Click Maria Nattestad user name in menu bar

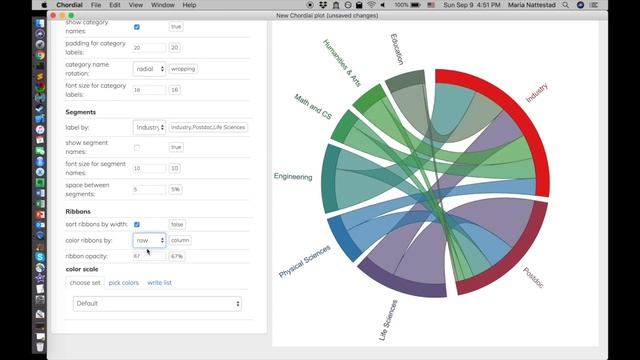click(531, 5)
